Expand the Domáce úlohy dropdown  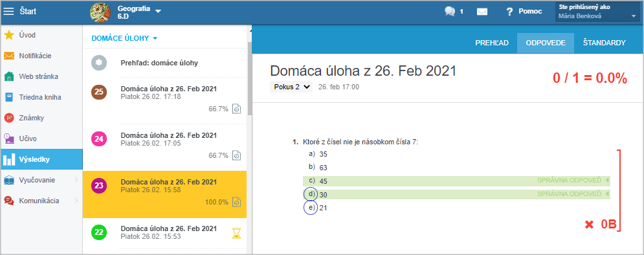click(x=124, y=38)
